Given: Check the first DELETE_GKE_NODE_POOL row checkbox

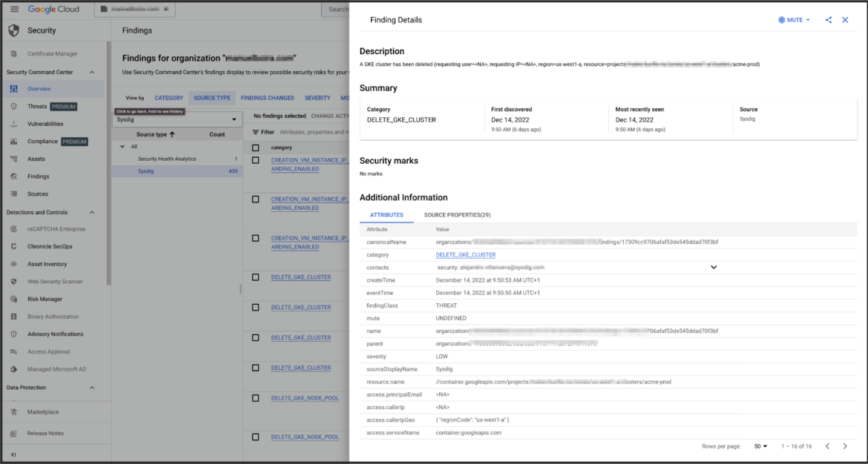Looking at the screenshot, I should pos(256,398).
